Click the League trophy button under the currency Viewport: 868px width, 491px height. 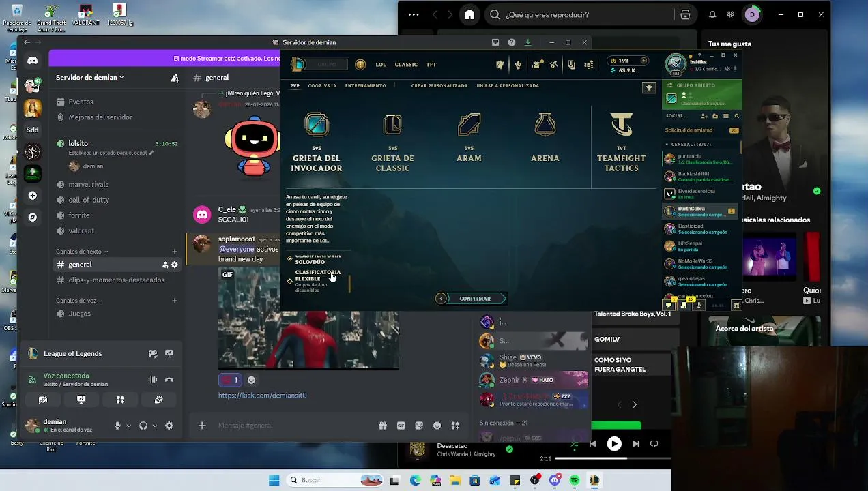coord(649,88)
